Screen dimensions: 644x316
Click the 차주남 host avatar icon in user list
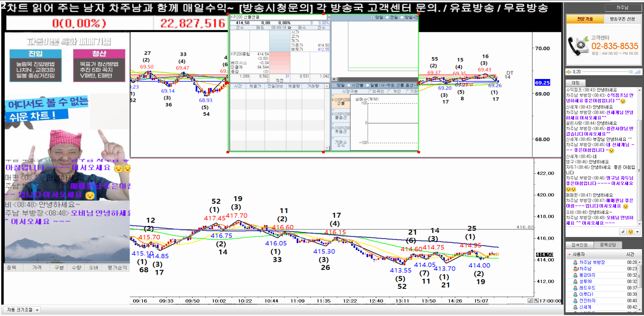[576, 269]
